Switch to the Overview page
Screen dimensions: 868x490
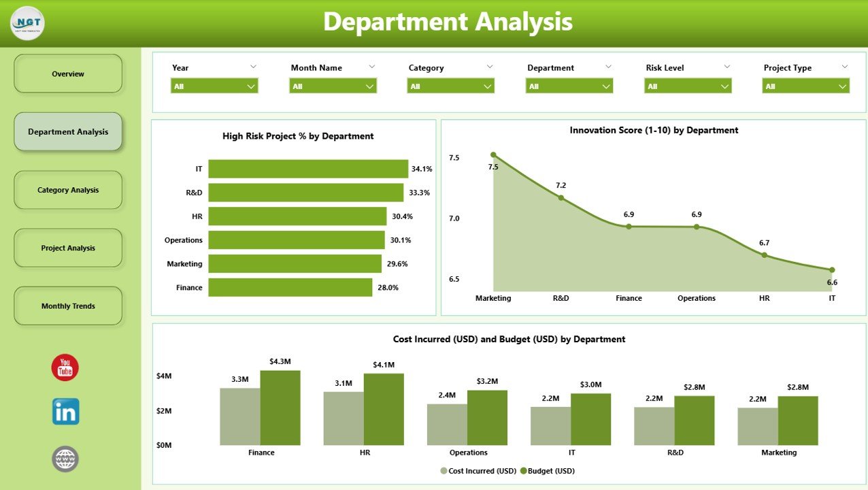(67, 73)
